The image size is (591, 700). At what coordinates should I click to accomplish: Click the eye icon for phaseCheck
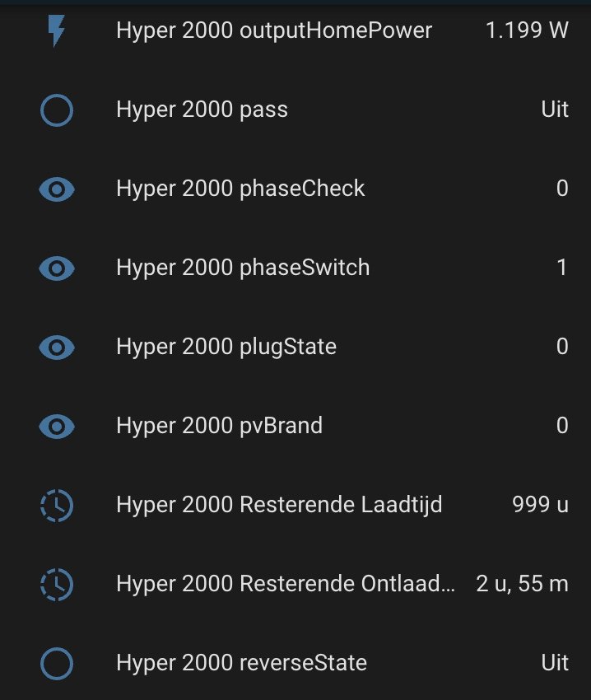click(x=57, y=189)
